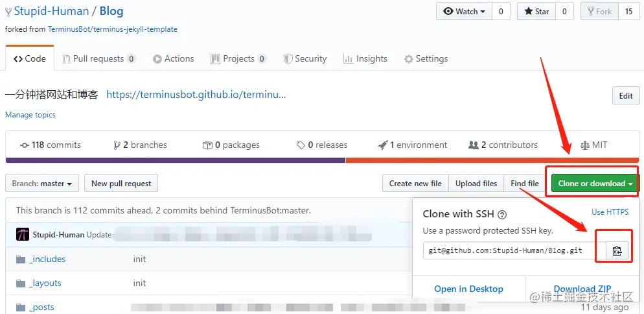
Task: View the MIT license
Action: pyautogui.click(x=593, y=145)
